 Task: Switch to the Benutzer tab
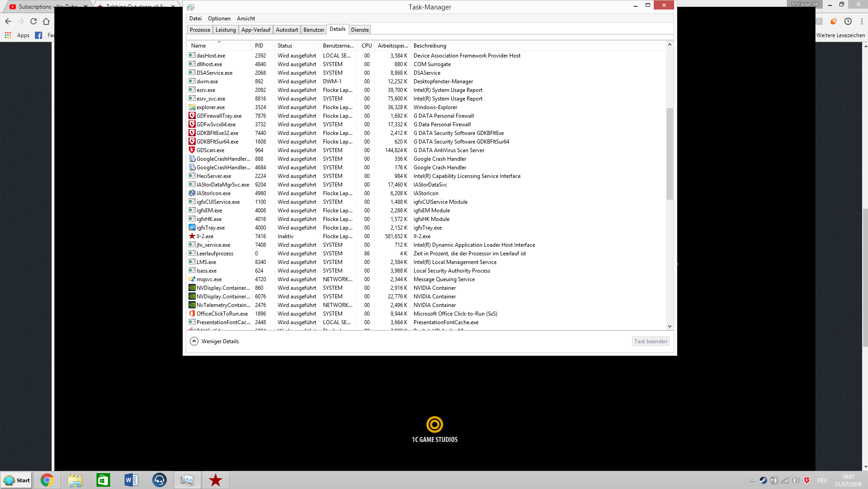tap(314, 30)
